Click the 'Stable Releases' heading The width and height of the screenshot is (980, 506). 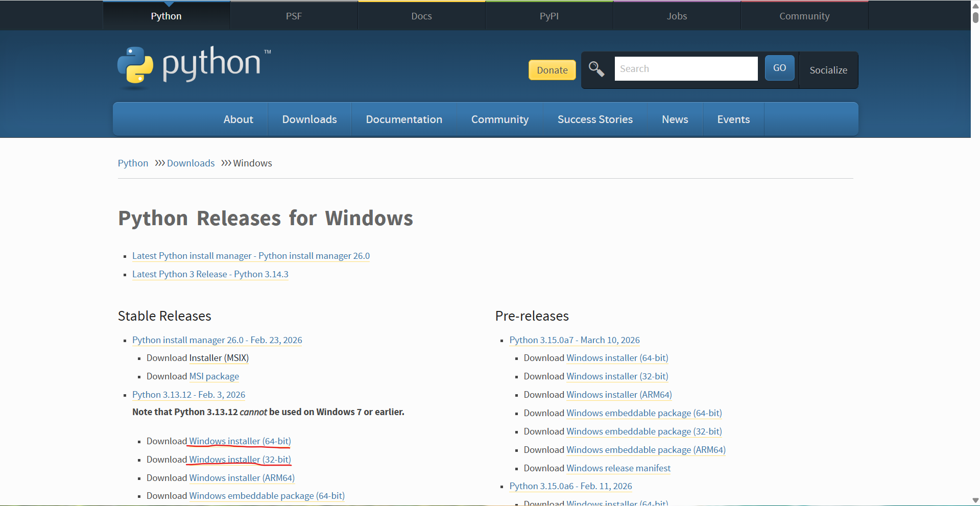click(x=164, y=316)
